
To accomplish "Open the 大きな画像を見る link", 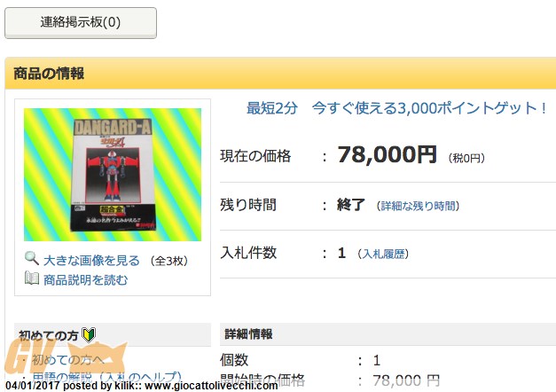I will pos(91,261).
